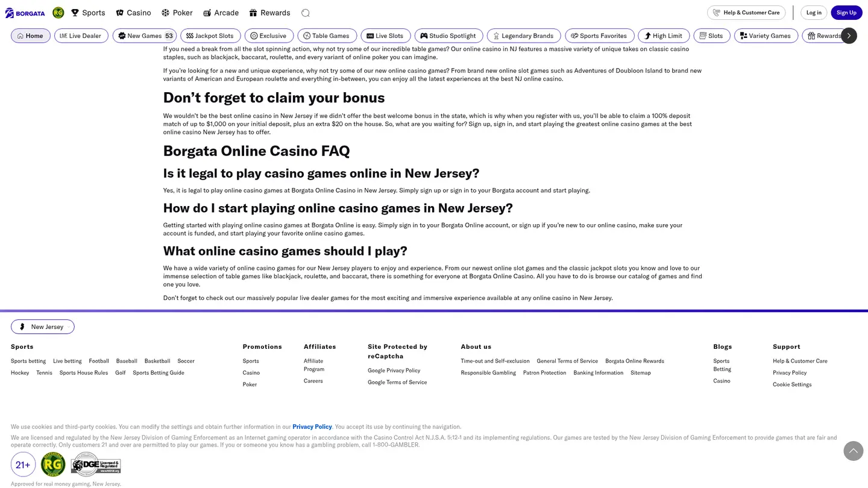Select the Live Dealer category
868x488 pixels.
pos(81,36)
